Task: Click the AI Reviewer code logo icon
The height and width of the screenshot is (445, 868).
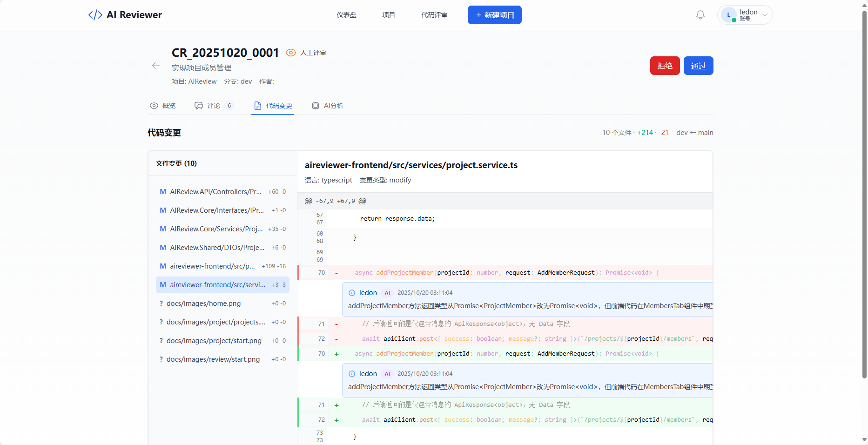Action: coord(95,15)
